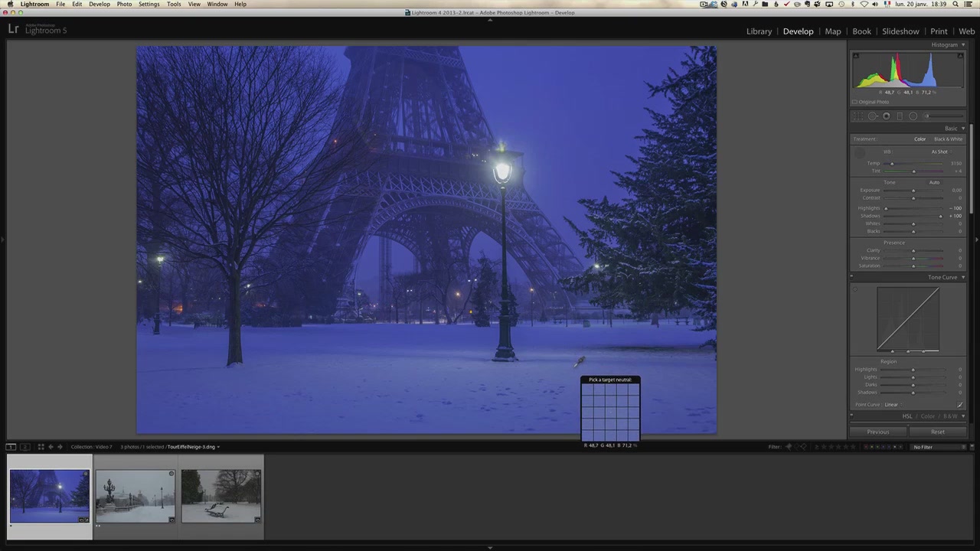
Task: Click the Reset button
Action: point(937,432)
